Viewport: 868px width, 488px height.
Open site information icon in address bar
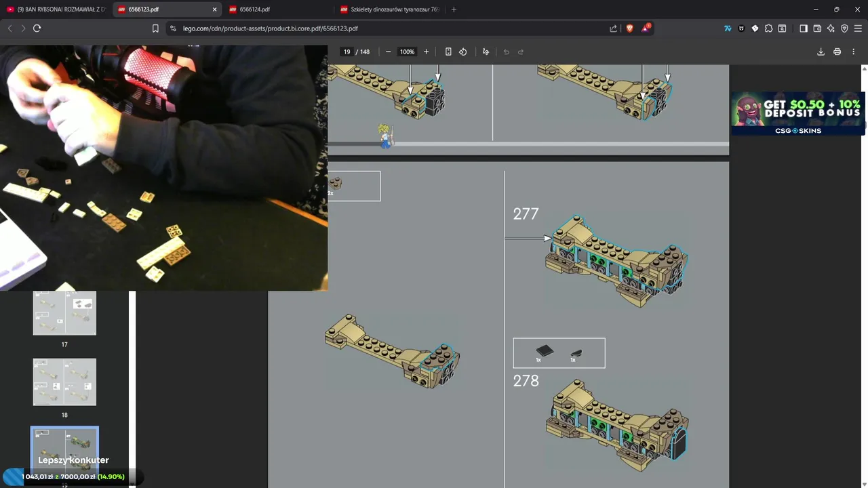pos(173,28)
